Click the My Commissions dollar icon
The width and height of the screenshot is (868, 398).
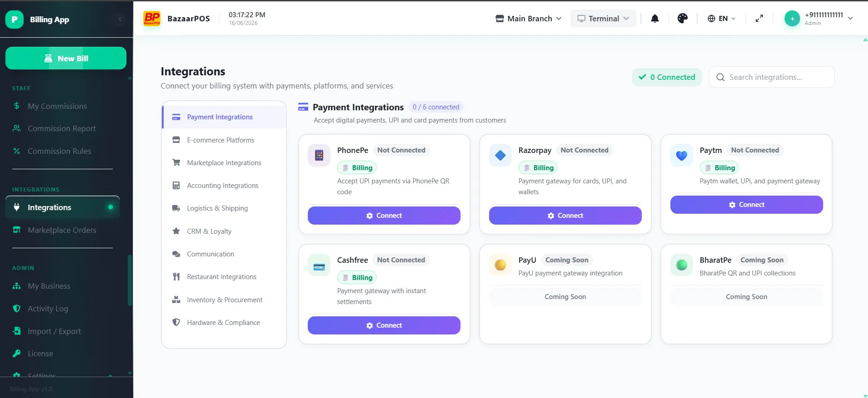[x=17, y=106]
